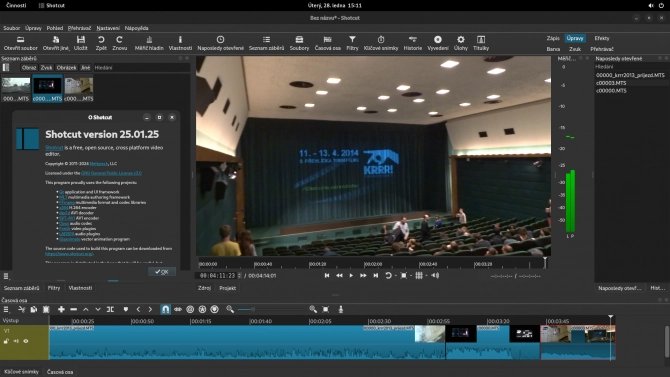The width and height of the screenshot is (670, 377).
Task: Open player volume control
Action: coord(435,276)
